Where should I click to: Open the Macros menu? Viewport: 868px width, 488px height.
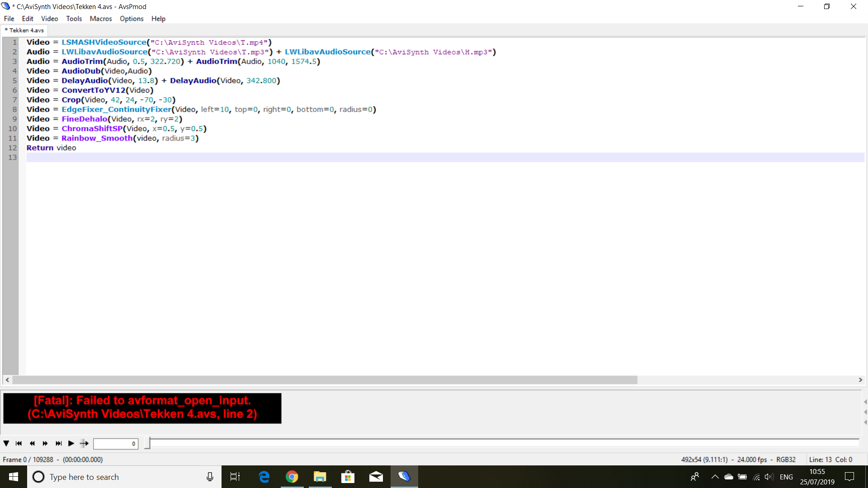101,19
